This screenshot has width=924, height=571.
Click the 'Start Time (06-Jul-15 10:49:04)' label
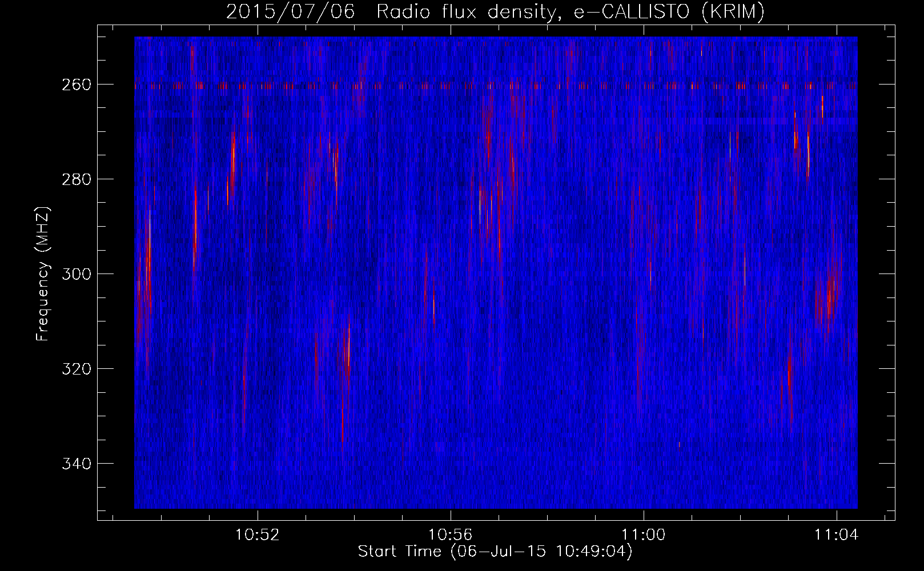tap(495, 552)
